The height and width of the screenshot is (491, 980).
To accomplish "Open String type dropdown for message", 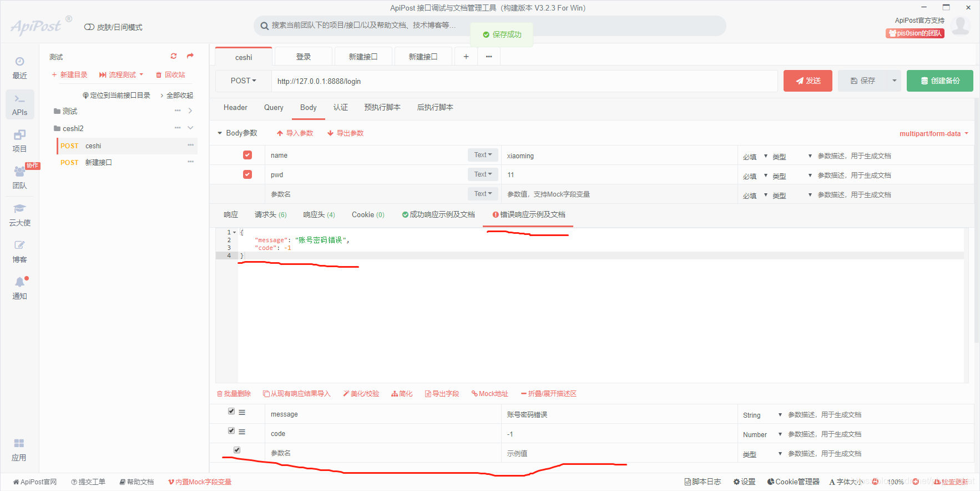I will coord(762,415).
